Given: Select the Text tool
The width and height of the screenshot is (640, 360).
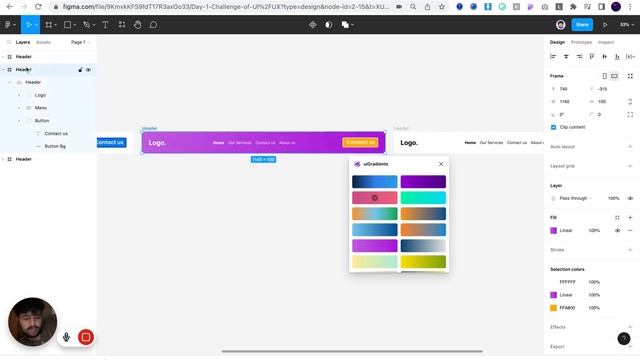Looking at the screenshot, I should pyautogui.click(x=105, y=25).
